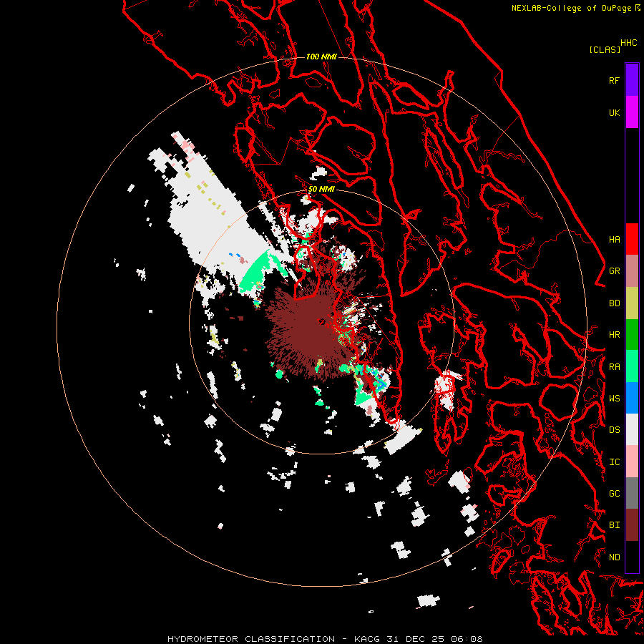The height and width of the screenshot is (644, 644).
Task: Click the IC pink legend swatch
Action: pyautogui.click(x=632, y=462)
